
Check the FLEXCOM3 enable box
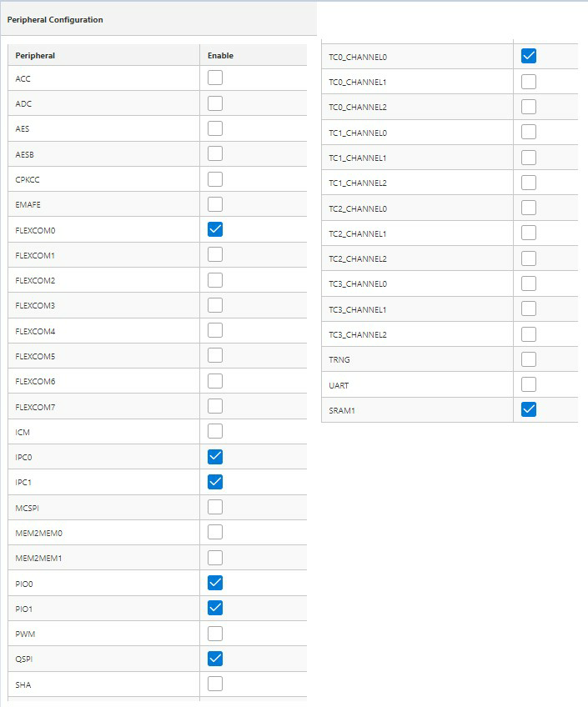pyautogui.click(x=215, y=305)
